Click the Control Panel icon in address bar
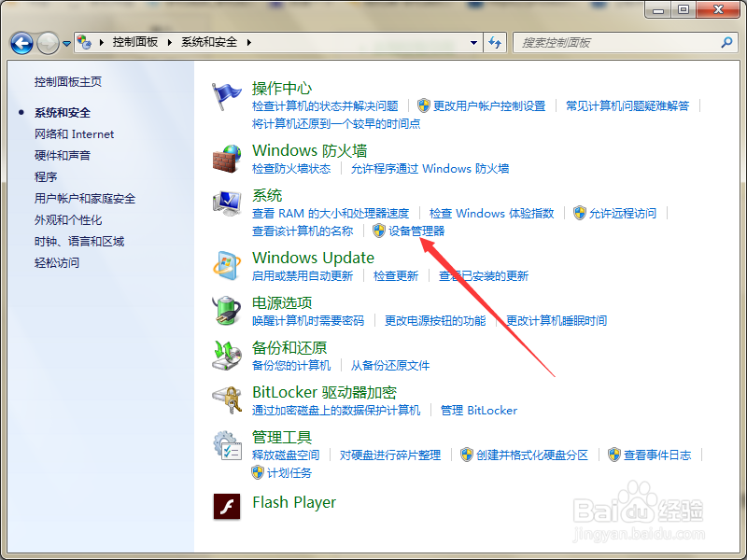The width and height of the screenshot is (747, 560). [x=84, y=42]
